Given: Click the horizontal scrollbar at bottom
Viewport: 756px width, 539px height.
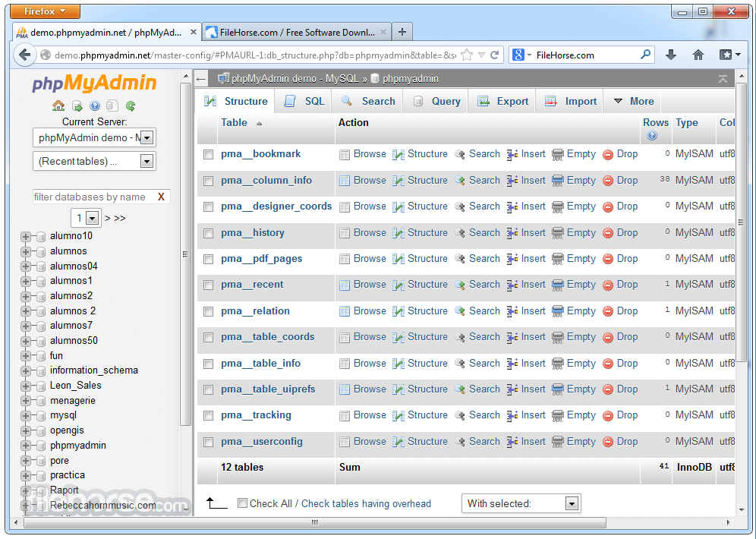Looking at the screenshot, I should pos(314,522).
